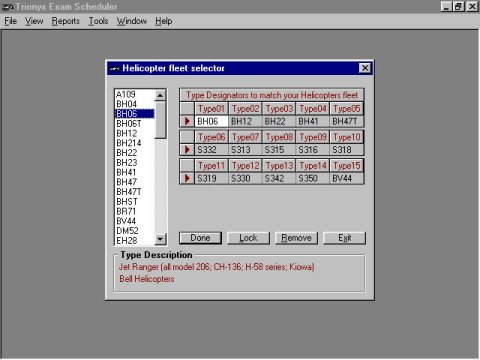This screenshot has width=480, height=360.
Task: Click the Done button
Action: coord(200,238)
